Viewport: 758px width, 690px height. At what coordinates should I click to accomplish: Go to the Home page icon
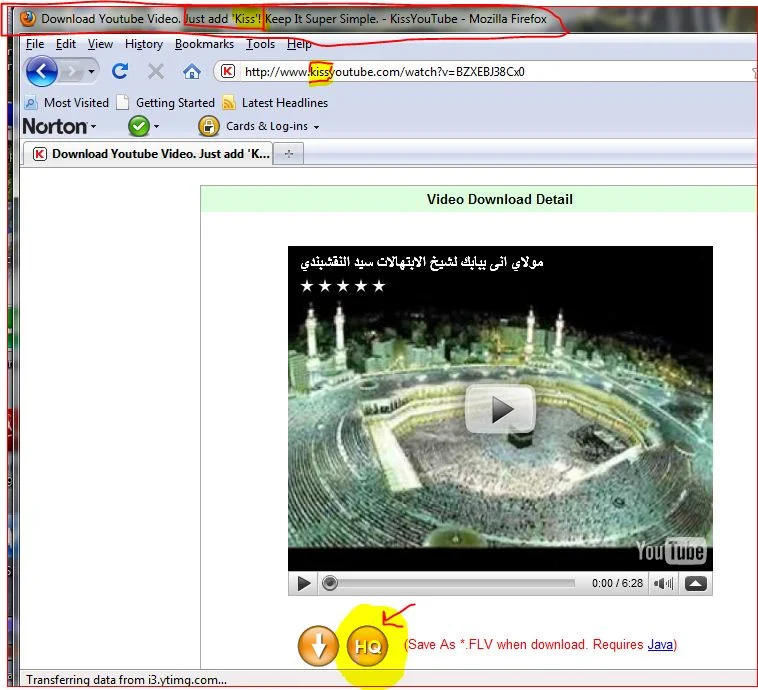coord(191,71)
